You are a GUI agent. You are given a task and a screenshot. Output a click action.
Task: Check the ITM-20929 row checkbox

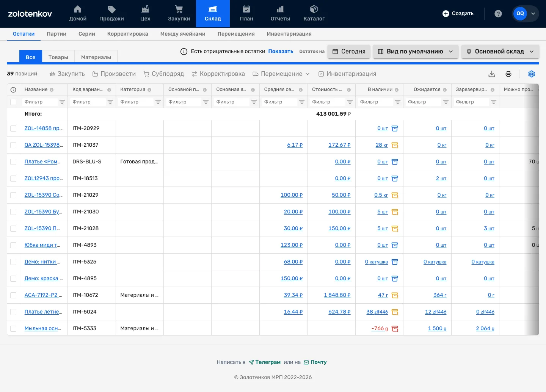coord(13,129)
